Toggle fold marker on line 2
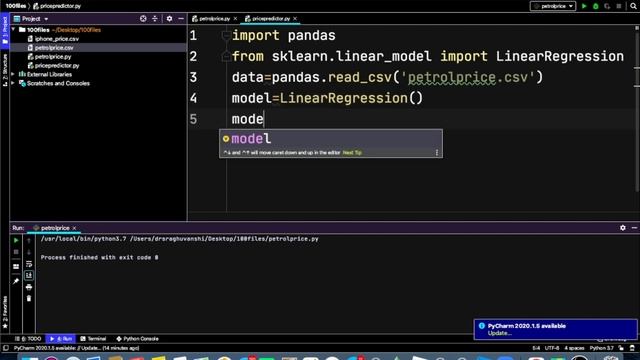The height and width of the screenshot is (360, 640). point(226,56)
